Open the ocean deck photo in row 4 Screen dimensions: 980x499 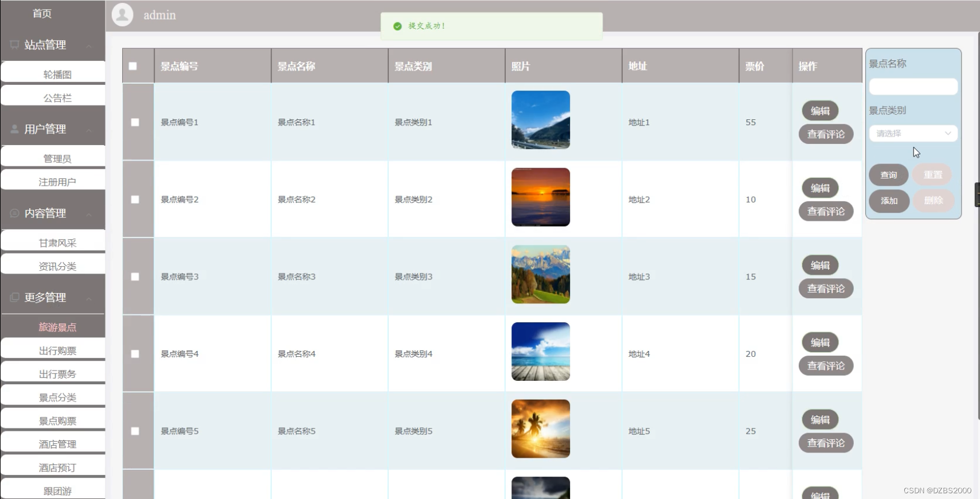[541, 352]
